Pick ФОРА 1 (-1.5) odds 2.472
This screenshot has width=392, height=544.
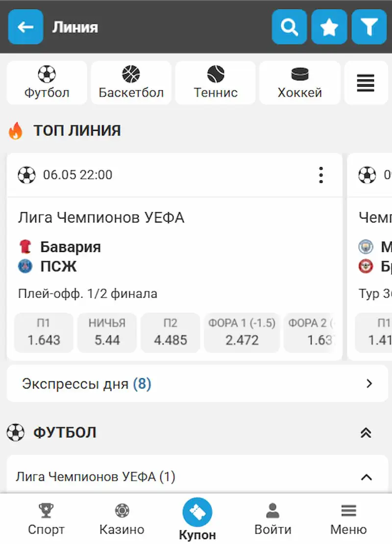(x=242, y=332)
